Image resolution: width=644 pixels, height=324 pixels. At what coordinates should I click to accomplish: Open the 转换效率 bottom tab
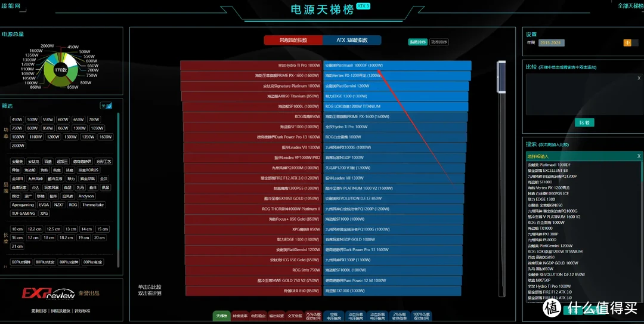(x=240, y=316)
